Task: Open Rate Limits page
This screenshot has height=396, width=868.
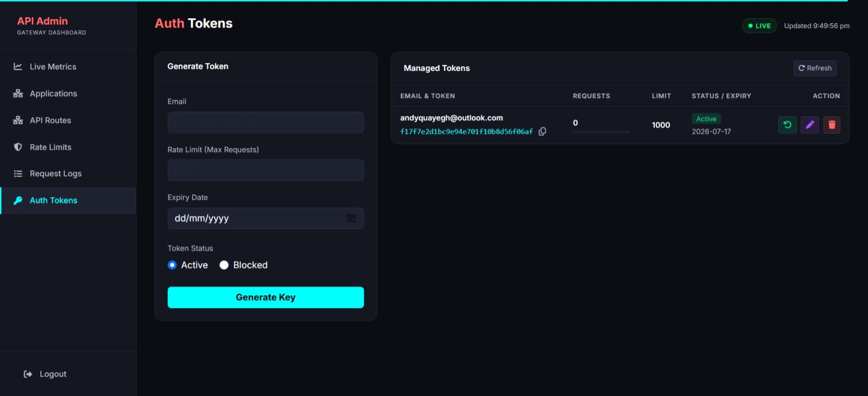Action: [x=68, y=147]
